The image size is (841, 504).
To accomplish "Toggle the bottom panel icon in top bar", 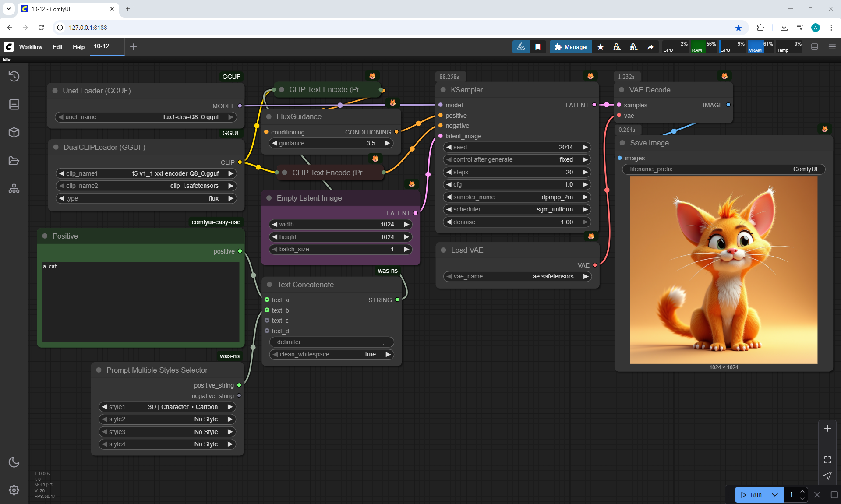I will tap(815, 47).
